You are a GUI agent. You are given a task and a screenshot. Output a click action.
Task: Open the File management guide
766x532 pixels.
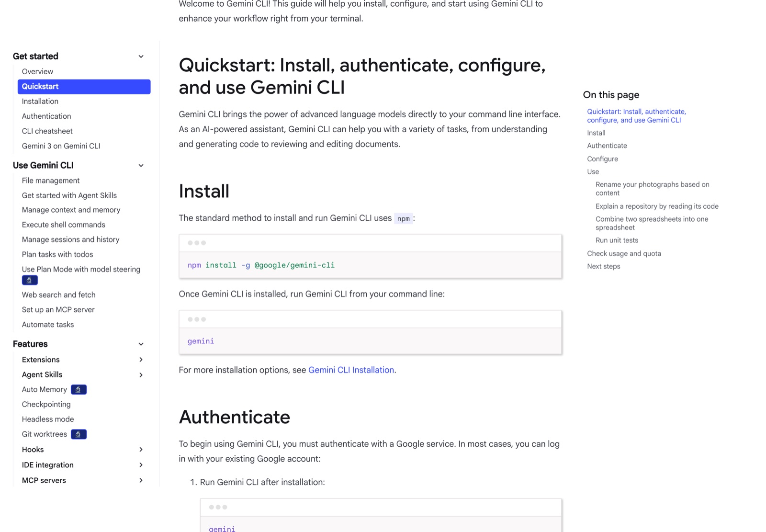click(51, 181)
